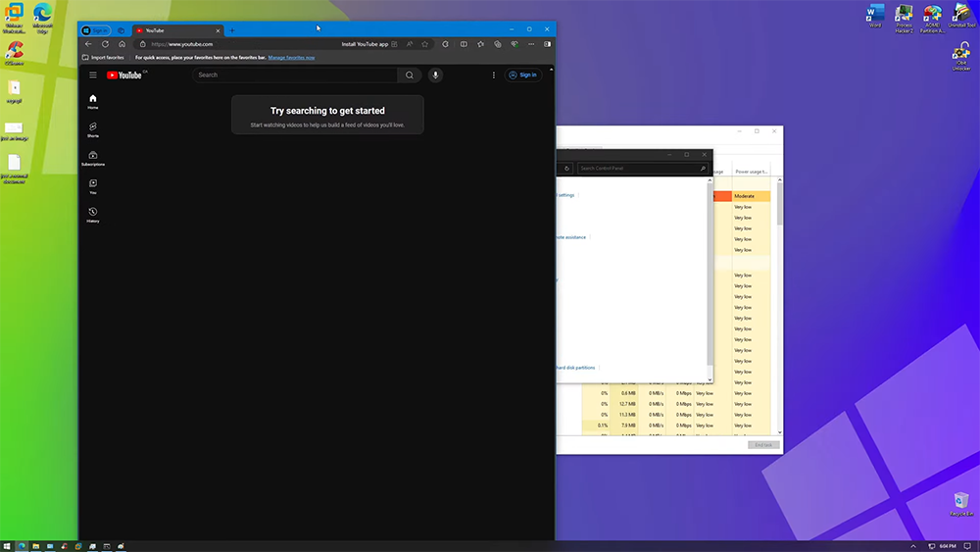Open Word desktop shortcut
This screenshot has height=552, width=980.
[x=875, y=17]
